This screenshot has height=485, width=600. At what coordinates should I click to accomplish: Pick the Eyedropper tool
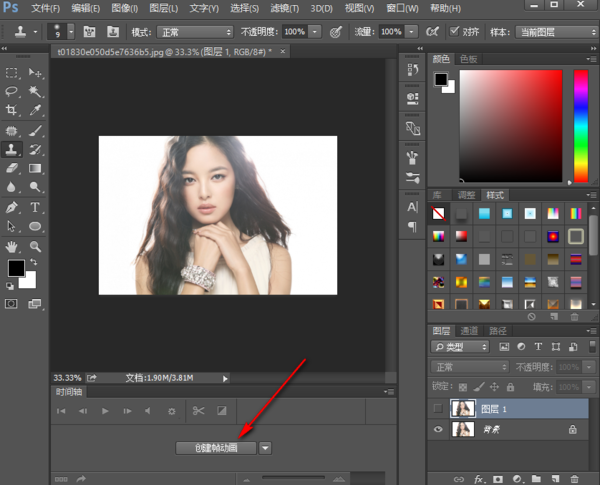tap(35, 110)
